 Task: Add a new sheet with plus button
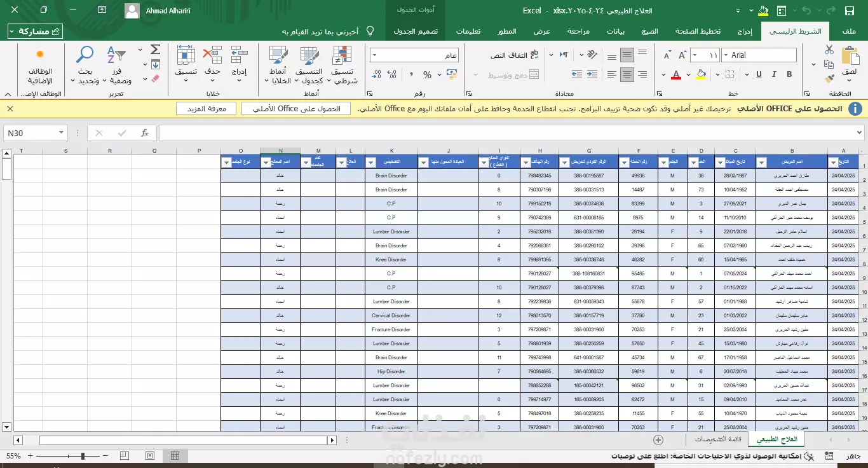658,440
